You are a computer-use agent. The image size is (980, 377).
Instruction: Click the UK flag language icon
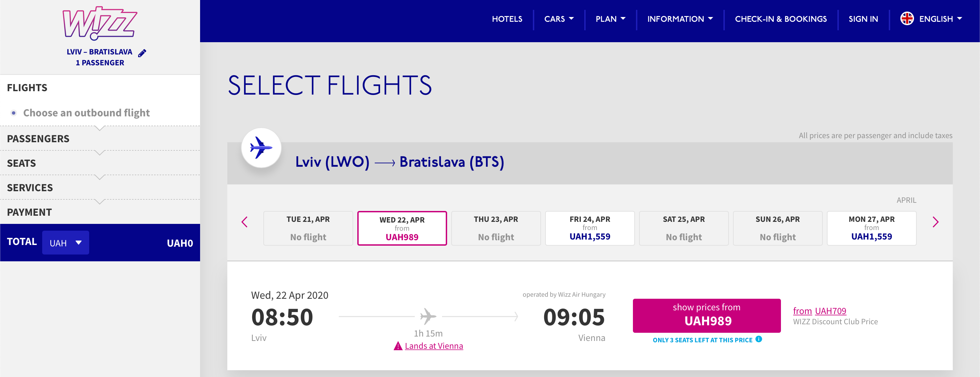click(x=907, y=19)
